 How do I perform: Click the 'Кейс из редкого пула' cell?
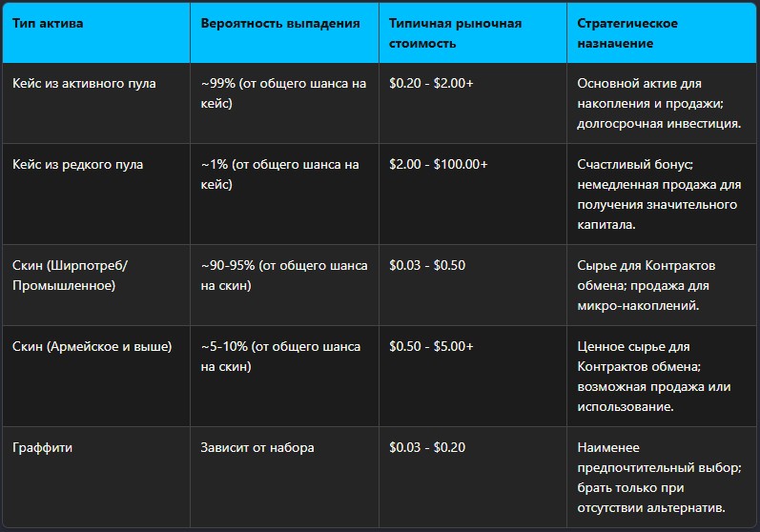point(96,194)
